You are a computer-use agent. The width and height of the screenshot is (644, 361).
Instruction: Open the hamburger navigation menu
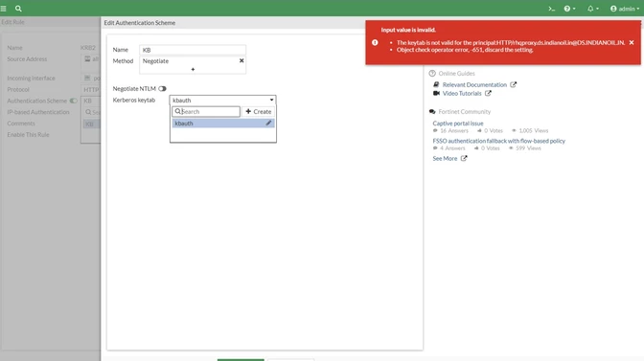[x=3, y=9]
